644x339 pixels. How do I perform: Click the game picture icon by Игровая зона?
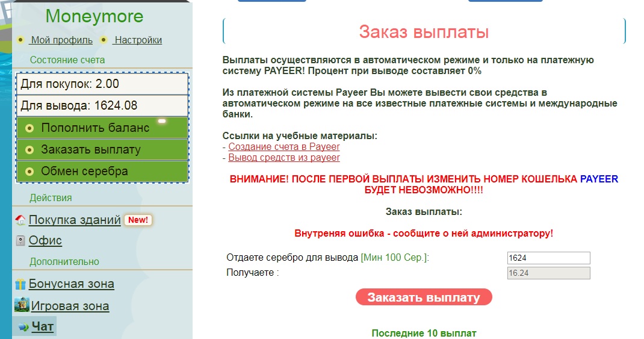click(21, 305)
